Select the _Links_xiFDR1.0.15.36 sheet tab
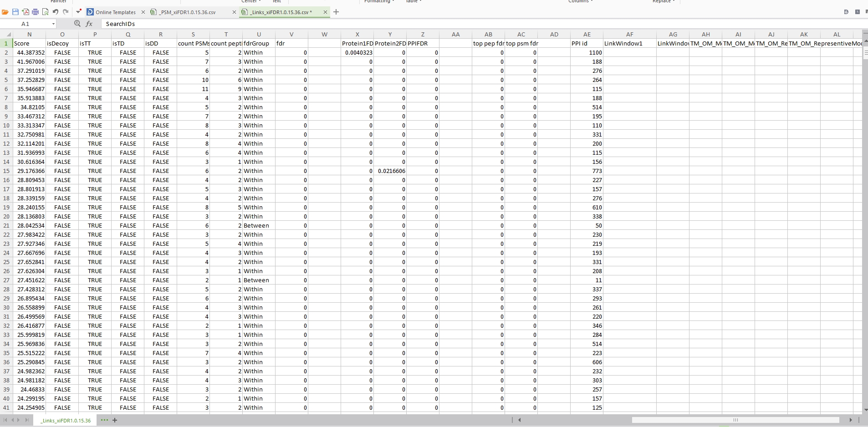 coord(66,421)
